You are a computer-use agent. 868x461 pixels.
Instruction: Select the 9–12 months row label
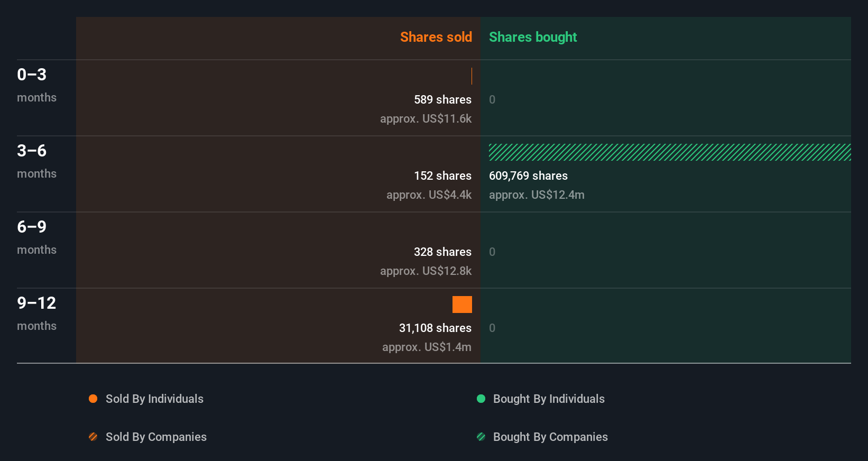coord(36,313)
